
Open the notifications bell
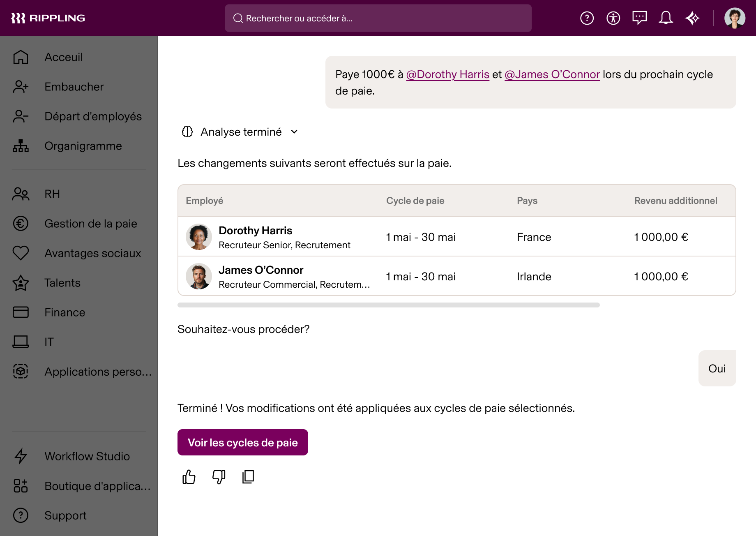click(666, 18)
